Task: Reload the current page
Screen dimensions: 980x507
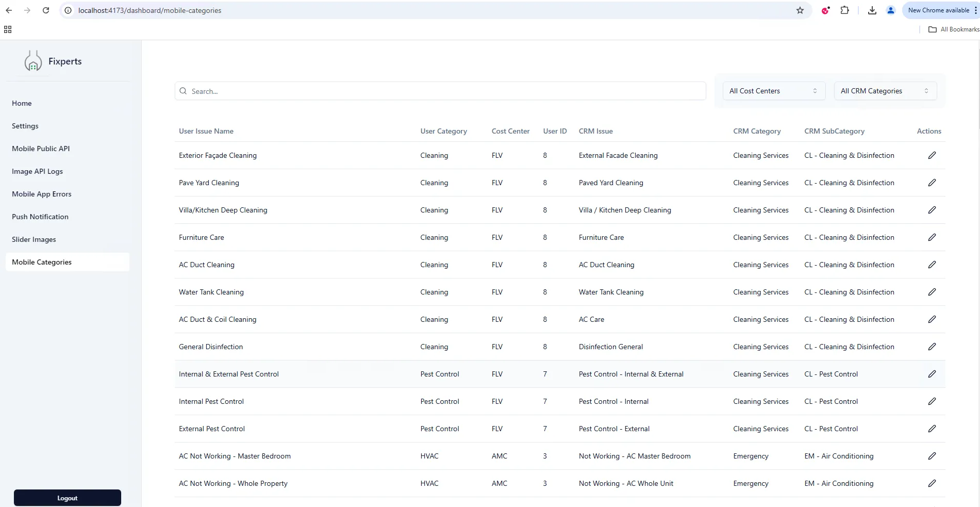Action: (46, 10)
